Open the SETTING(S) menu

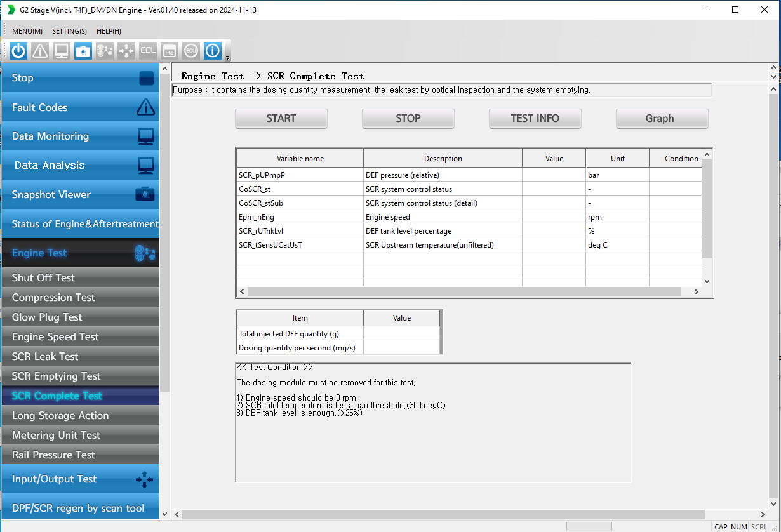coord(69,31)
